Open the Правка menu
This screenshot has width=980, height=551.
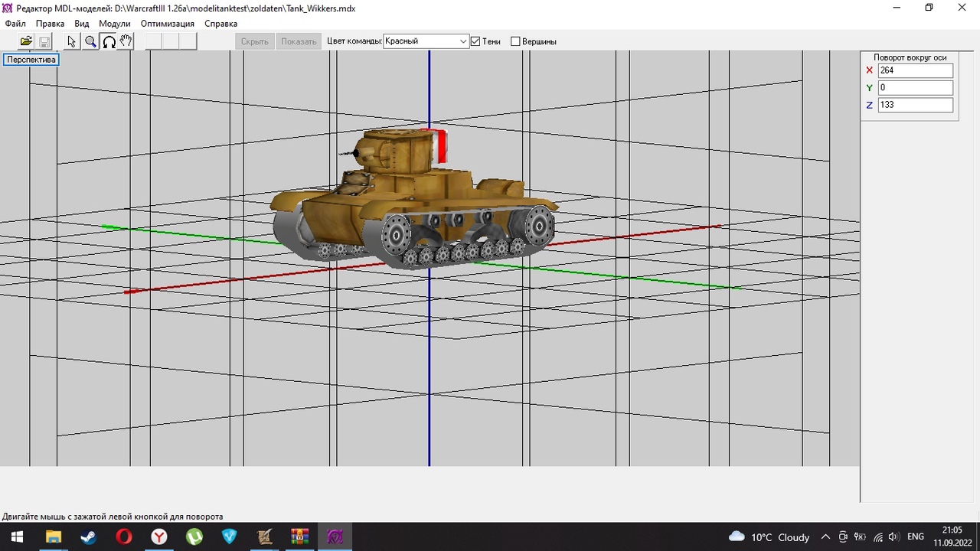50,24
